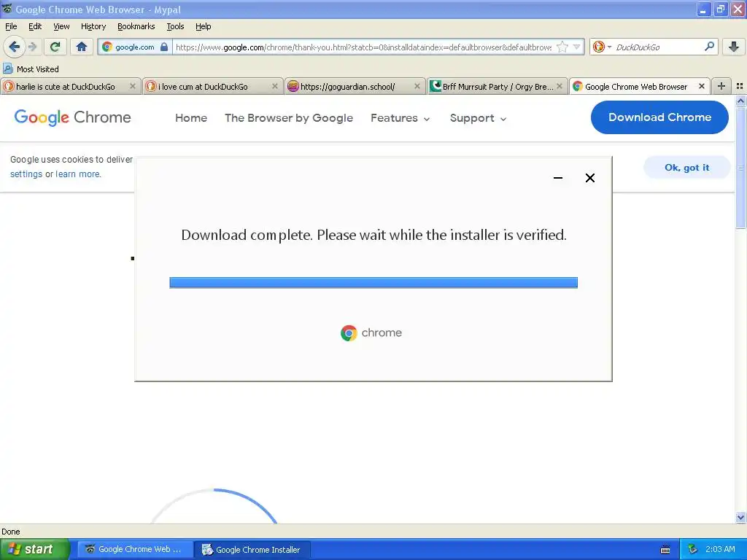This screenshot has width=747, height=560.
Task: Switch to 'harlie is cute at DuckDuckGo' tab
Action: pyautogui.click(x=69, y=87)
